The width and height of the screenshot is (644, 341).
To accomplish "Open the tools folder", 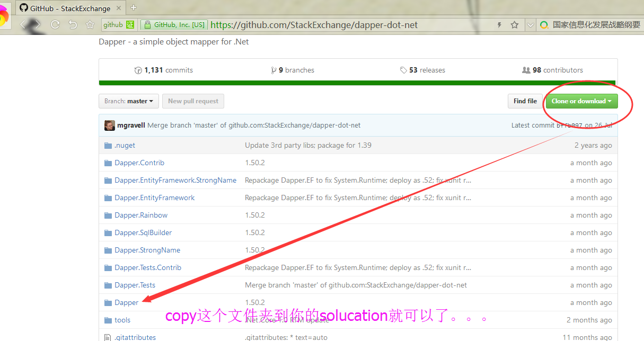I will pyautogui.click(x=122, y=320).
